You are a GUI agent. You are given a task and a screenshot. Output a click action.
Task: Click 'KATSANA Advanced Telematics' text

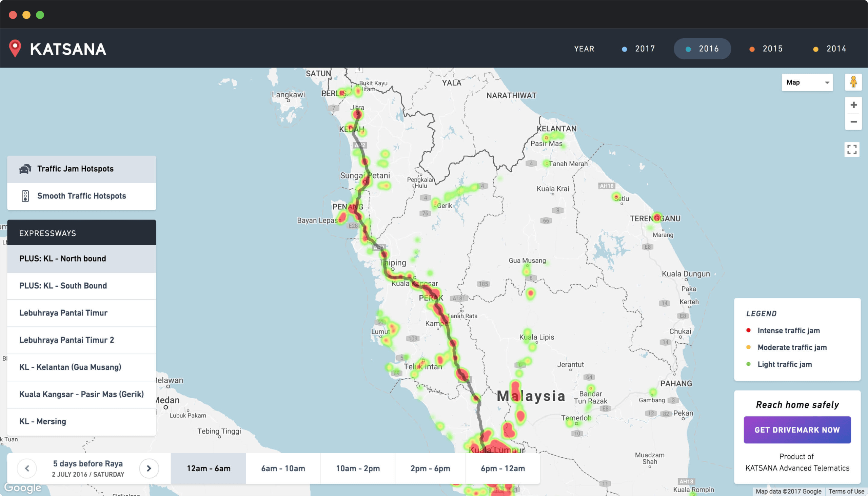(797, 468)
